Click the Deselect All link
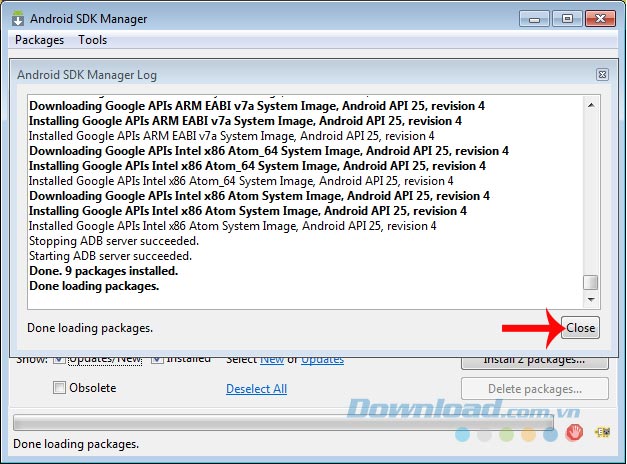The height and width of the screenshot is (464, 627). 256,389
